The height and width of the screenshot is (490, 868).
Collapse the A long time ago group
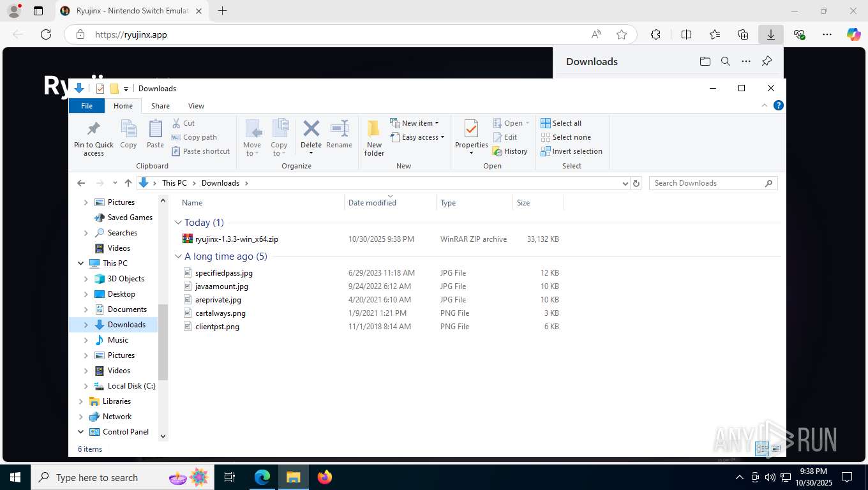[x=178, y=256]
